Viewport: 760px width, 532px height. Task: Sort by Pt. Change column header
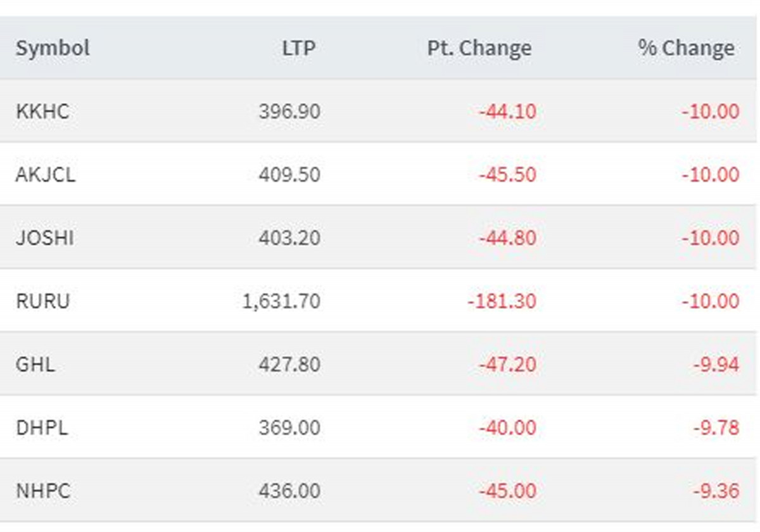[479, 48]
